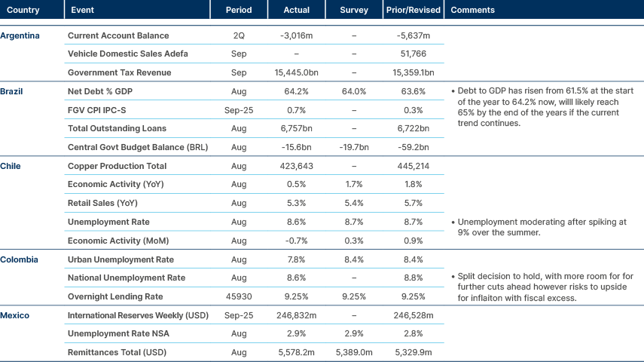Screen dimensions: 644x362
Task: Click the Event column header
Action: coord(81,11)
